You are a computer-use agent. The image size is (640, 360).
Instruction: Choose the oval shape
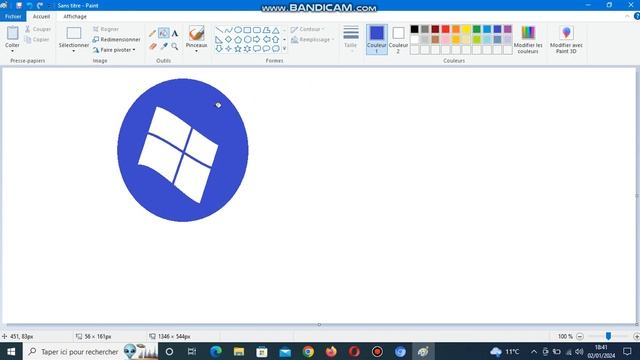click(x=238, y=30)
